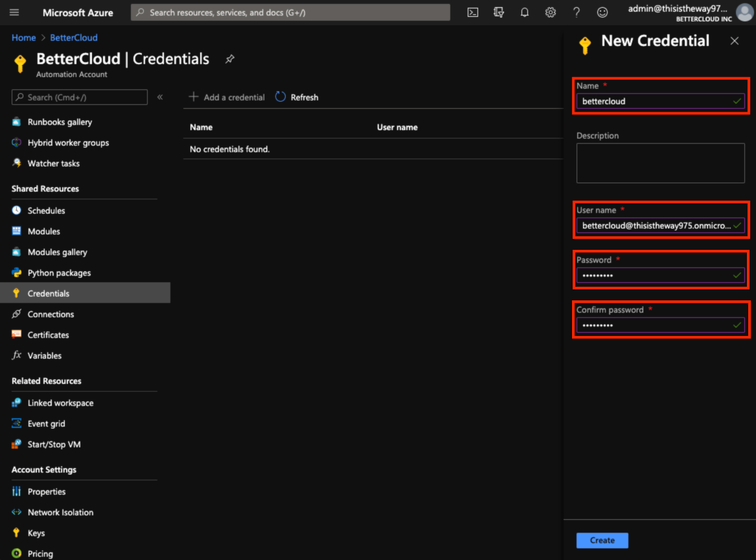Refresh the credentials list
This screenshot has height=560, width=756.
point(296,97)
